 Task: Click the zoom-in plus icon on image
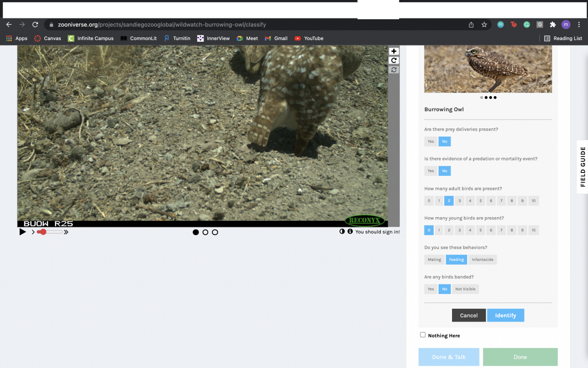pos(394,52)
